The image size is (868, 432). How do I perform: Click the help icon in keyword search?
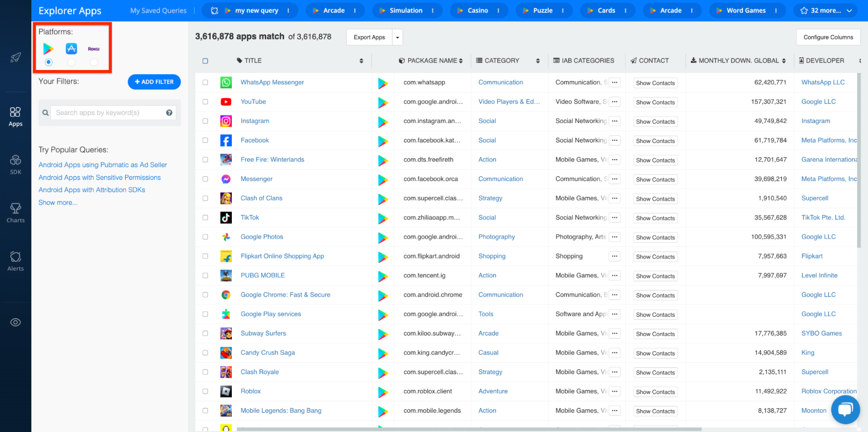click(169, 113)
